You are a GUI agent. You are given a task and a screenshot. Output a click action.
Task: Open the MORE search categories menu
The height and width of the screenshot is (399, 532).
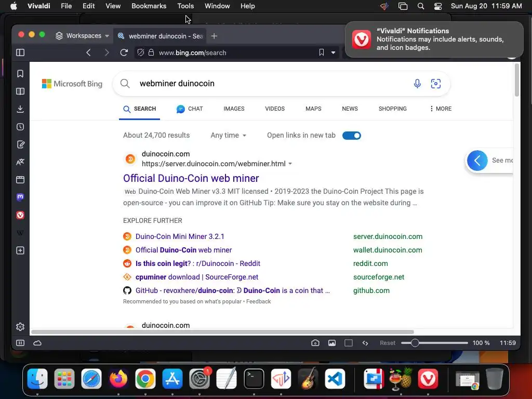[x=441, y=109]
